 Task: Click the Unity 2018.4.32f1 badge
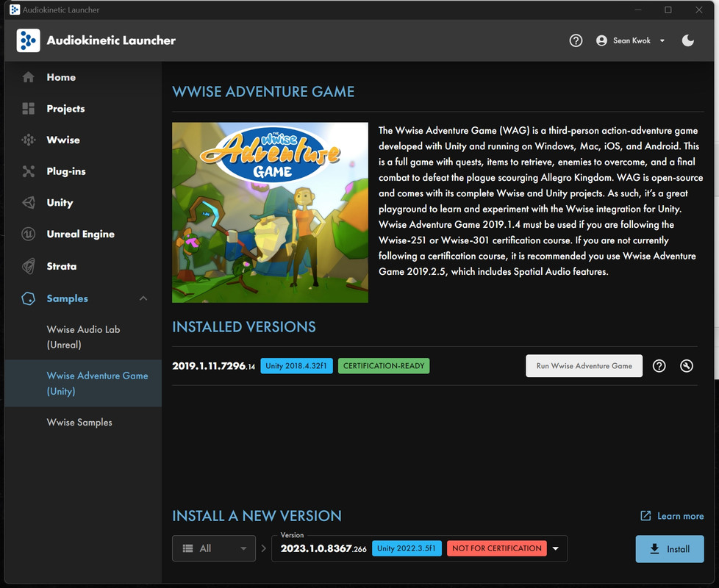point(296,366)
